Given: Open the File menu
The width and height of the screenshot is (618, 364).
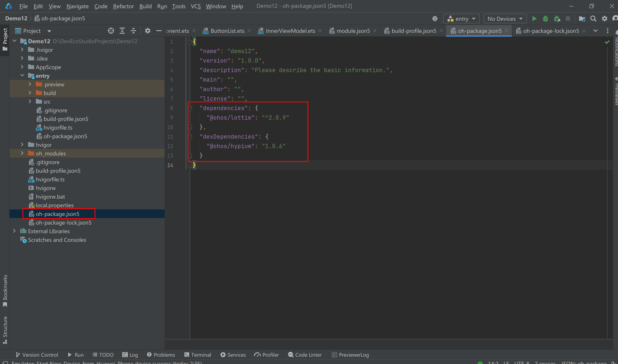Looking at the screenshot, I should coord(23,6).
